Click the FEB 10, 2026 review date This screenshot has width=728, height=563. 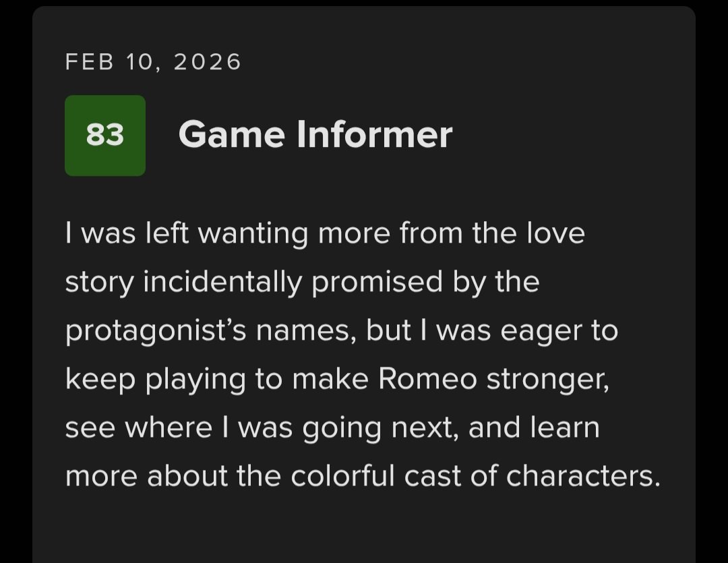(153, 62)
